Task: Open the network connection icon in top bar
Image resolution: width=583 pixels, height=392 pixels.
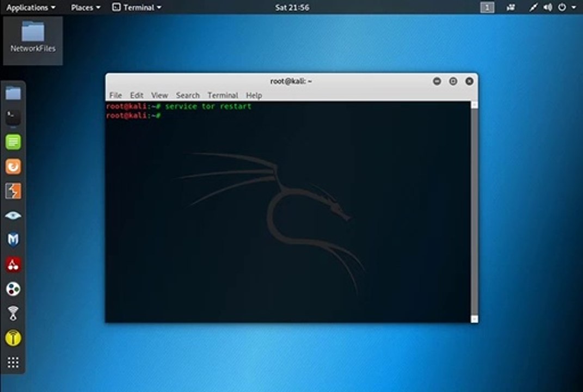Action: (533, 8)
